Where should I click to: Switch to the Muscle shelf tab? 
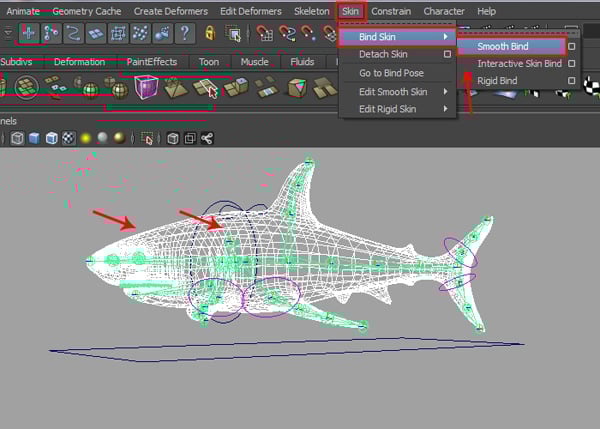click(254, 62)
